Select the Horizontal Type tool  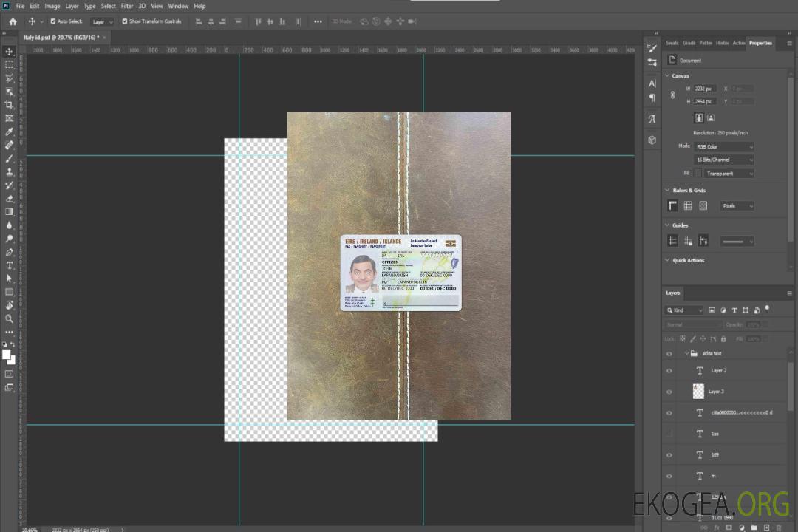point(9,265)
